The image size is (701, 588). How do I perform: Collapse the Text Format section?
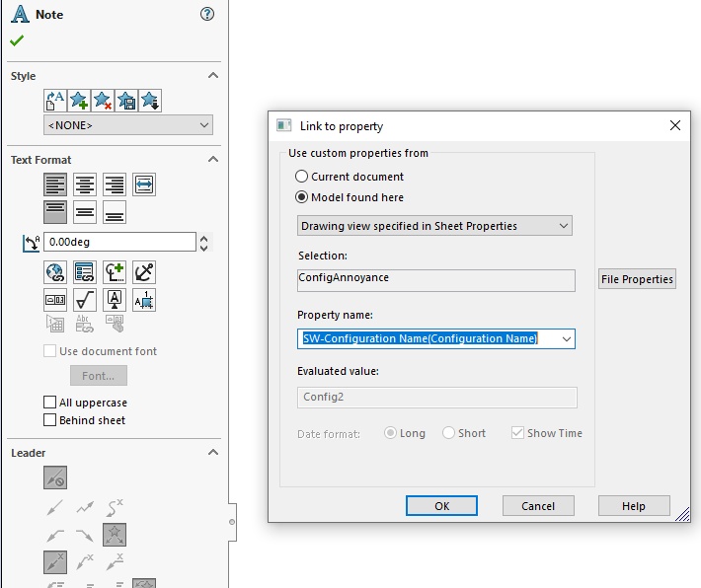click(213, 160)
